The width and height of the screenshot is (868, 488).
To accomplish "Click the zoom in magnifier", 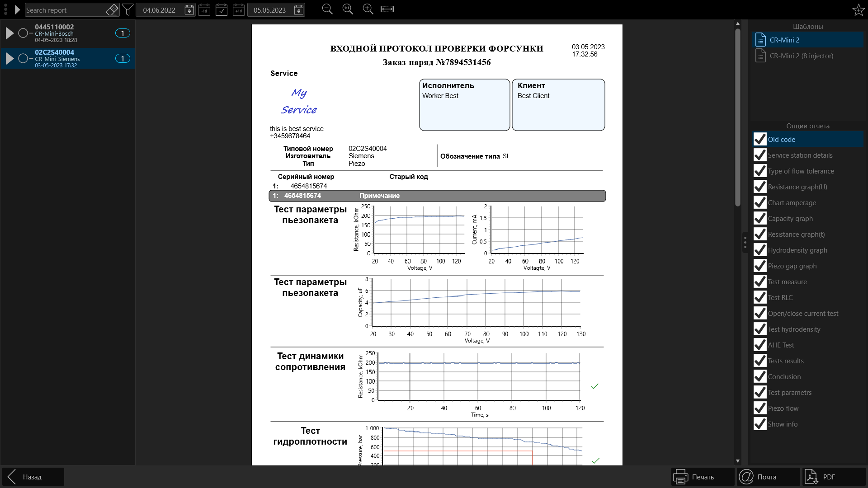I will click(368, 9).
